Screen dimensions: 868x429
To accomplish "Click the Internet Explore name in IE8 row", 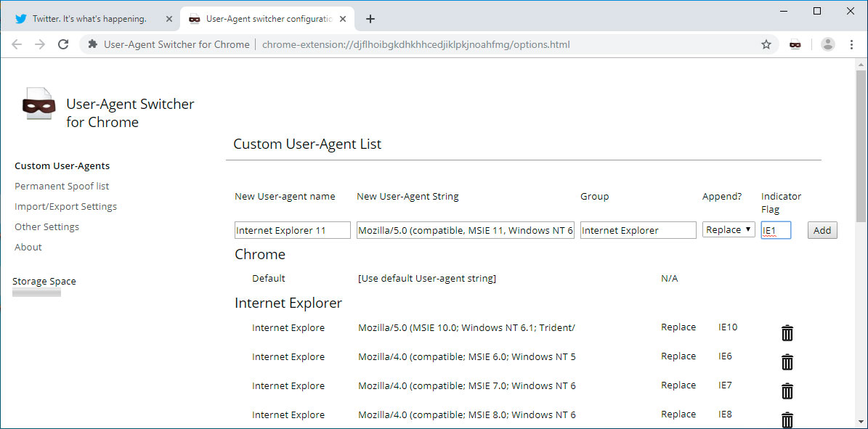I will [288, 414].
